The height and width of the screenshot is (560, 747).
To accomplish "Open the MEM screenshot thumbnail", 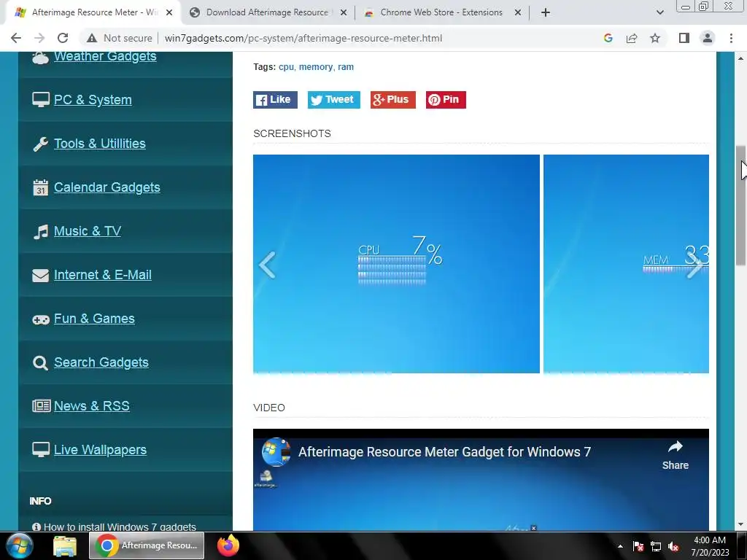I will 626,264.
